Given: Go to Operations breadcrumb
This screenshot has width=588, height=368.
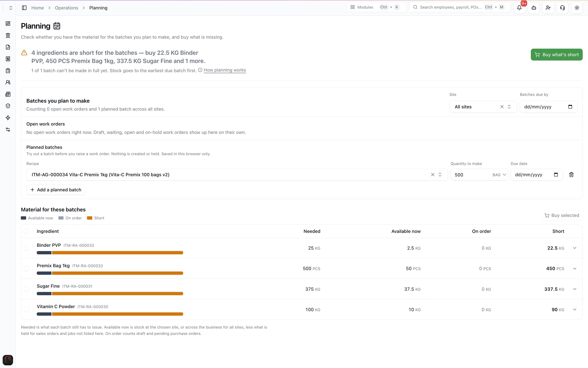Looking at the screenshot, I should click(x=66, y=8).
